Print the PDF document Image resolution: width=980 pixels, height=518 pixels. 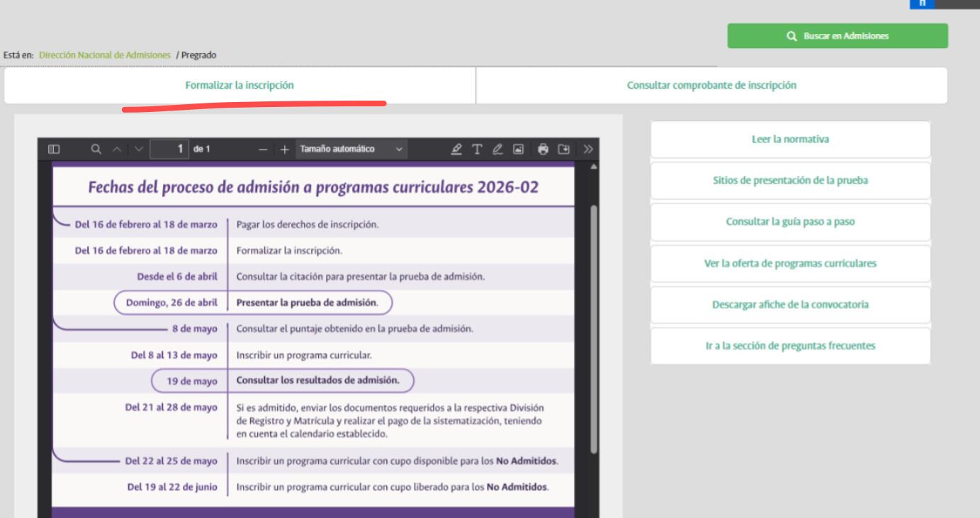pos(543,150)
